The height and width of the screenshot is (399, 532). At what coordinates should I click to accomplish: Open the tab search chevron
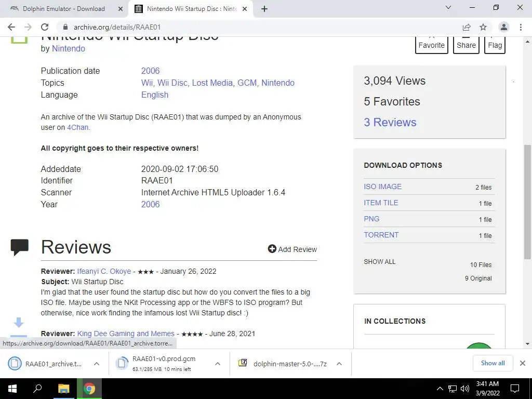coord(448,7)
